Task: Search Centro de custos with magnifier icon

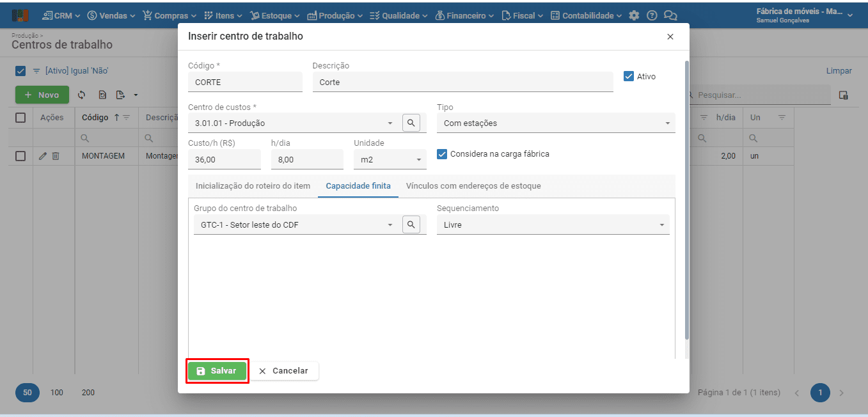Action: pyautogui.click(x=411, y=123)
